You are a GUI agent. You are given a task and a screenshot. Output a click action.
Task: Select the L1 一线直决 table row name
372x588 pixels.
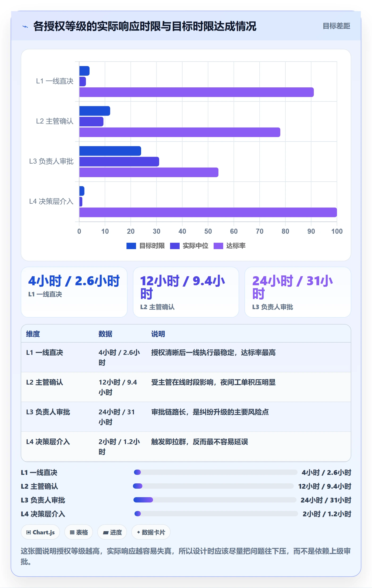[x=45, y=352]
